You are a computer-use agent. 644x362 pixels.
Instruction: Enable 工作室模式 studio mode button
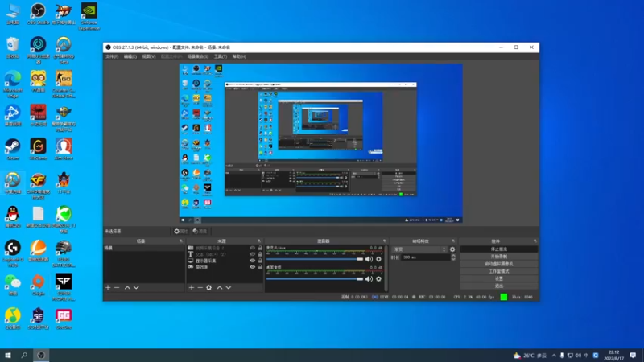(x=499, y=271)
